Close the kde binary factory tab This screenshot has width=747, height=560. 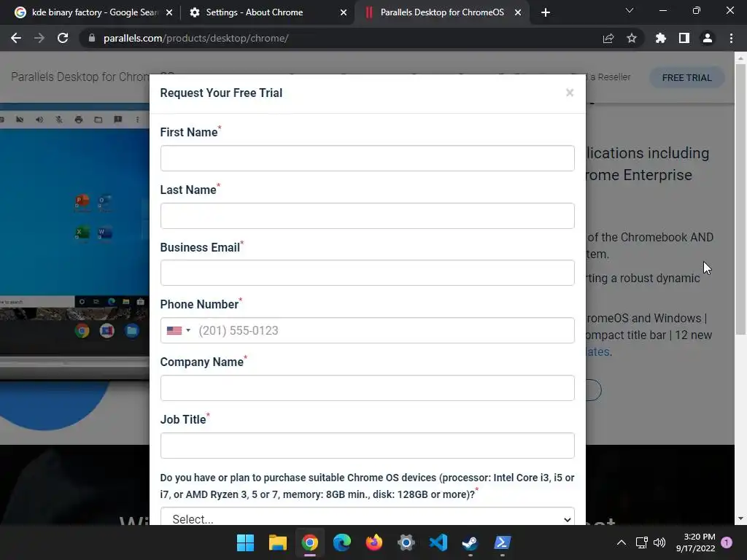pos(169,12)
